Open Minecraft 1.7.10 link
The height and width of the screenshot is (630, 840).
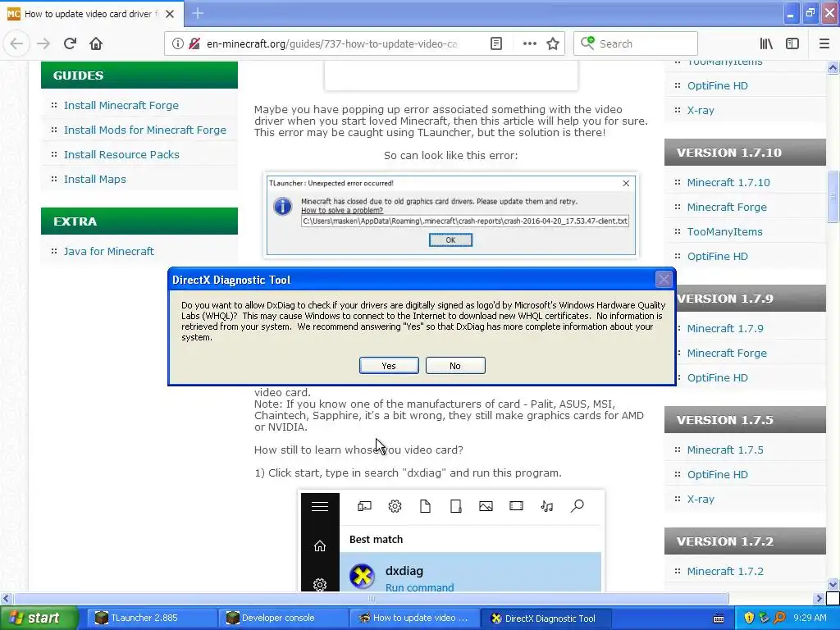coord(728,182)
